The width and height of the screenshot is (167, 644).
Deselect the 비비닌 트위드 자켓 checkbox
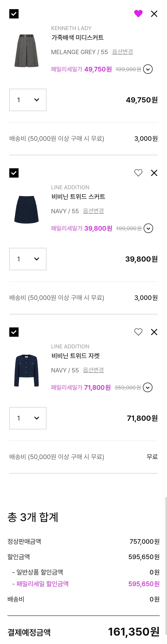[x=14, y=332]
